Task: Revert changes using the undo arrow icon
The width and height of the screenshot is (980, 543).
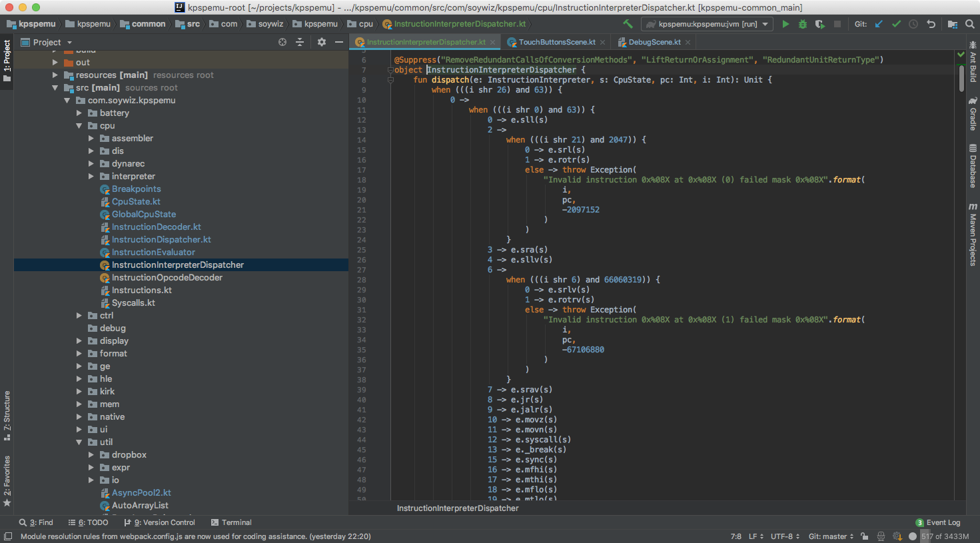Action: [931, 24]
